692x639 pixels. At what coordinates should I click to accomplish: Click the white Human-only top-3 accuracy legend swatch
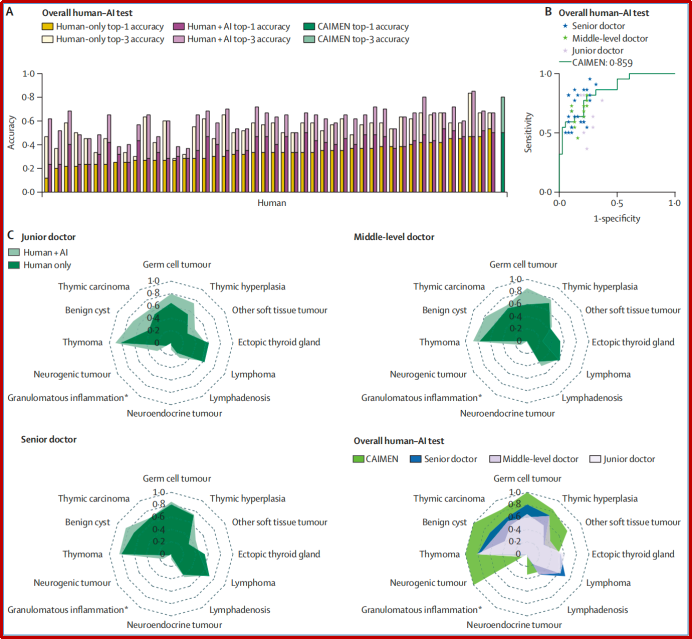point(48,39)
